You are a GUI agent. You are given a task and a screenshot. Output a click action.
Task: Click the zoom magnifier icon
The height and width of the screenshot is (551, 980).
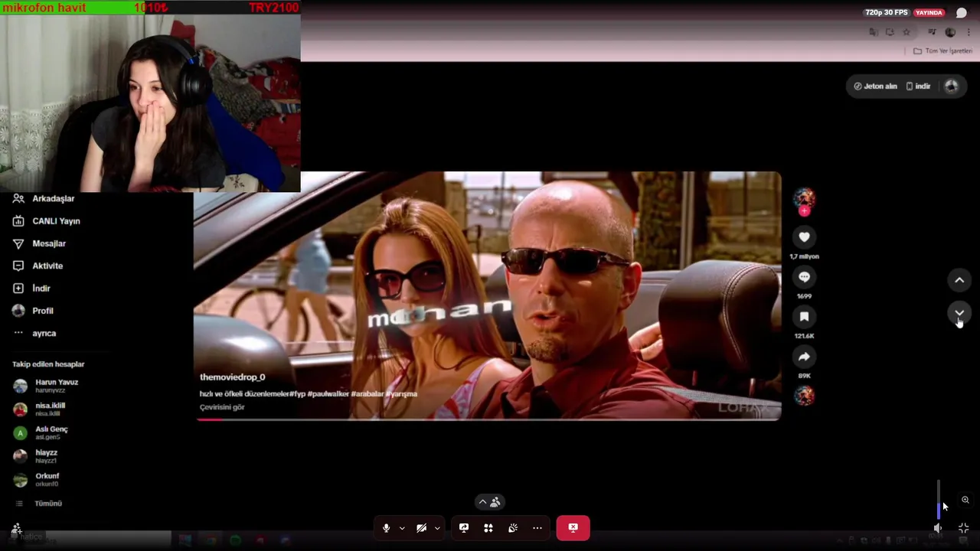click(965, 500)
